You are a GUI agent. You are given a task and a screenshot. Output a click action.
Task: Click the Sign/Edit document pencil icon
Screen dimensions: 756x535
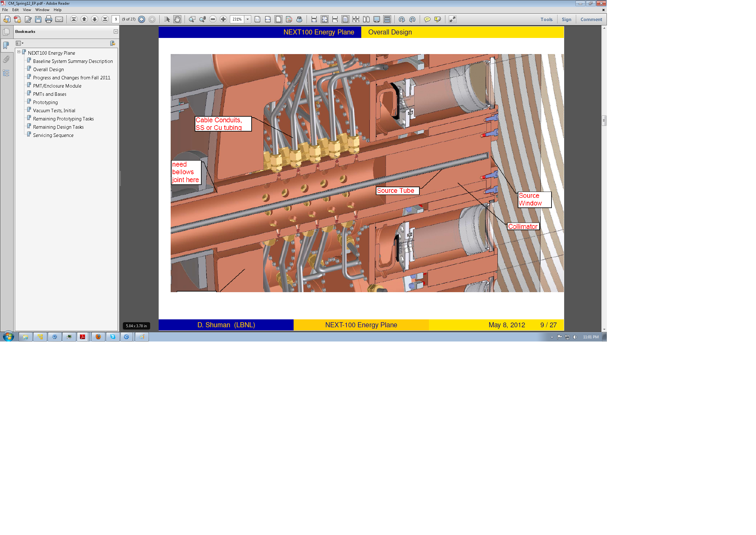[x=28, y=19]
